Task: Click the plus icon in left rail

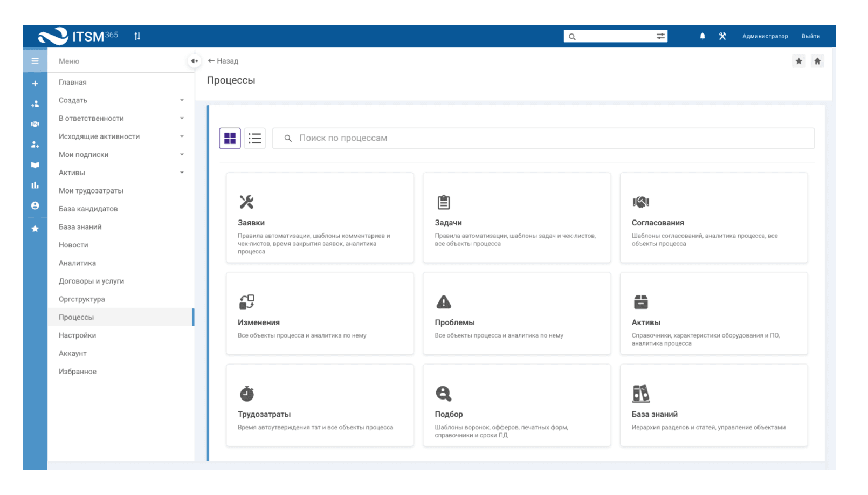Action: (x=35, y=84)
